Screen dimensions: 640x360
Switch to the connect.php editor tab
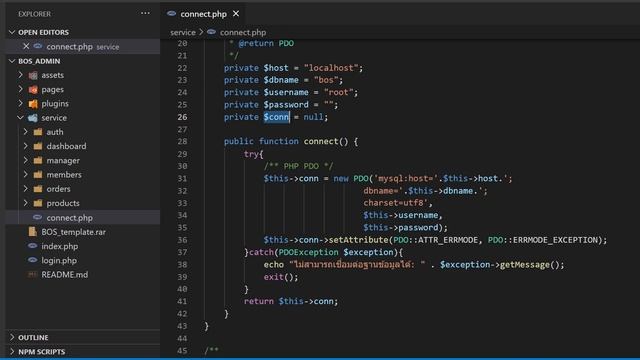(x=203, y=14)
